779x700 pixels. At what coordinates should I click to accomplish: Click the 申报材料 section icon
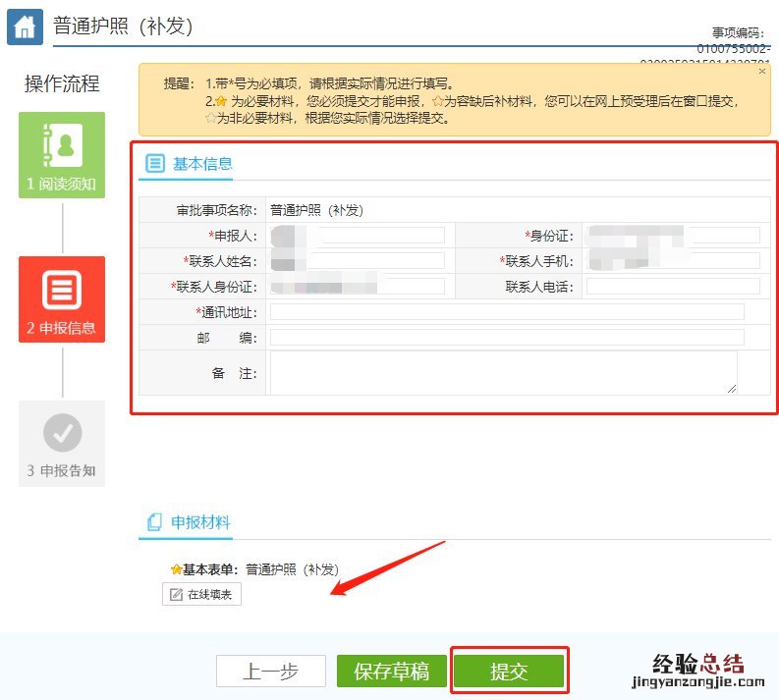click(x=154, y=523)
